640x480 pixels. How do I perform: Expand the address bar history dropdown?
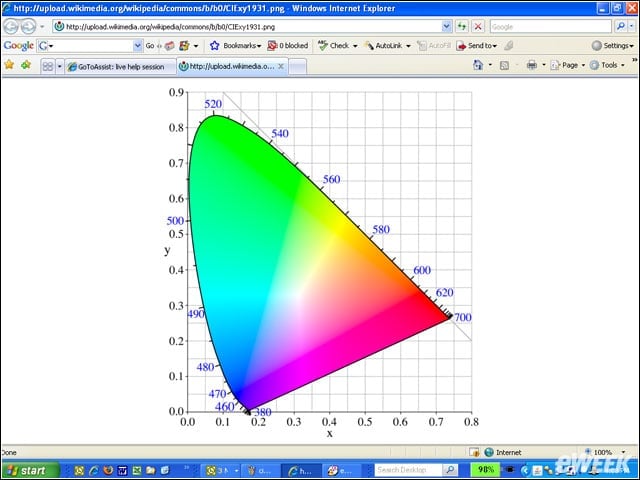coord(447,27)
